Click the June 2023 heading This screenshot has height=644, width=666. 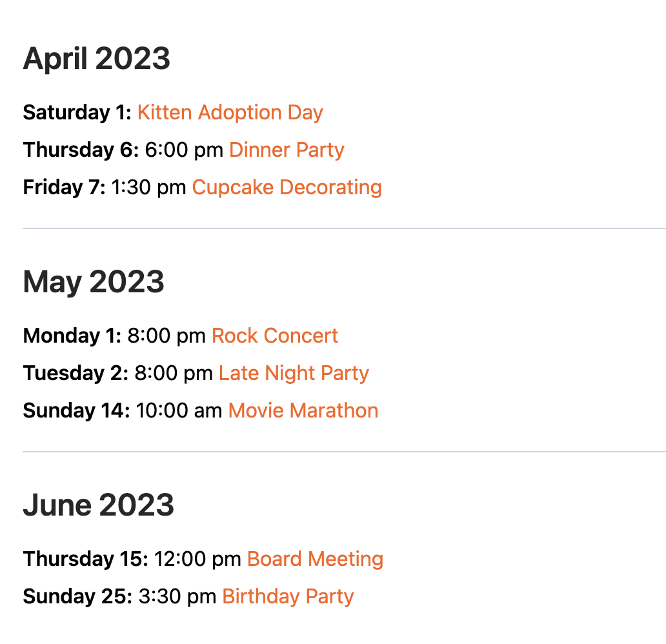click(x=99, y=505)
